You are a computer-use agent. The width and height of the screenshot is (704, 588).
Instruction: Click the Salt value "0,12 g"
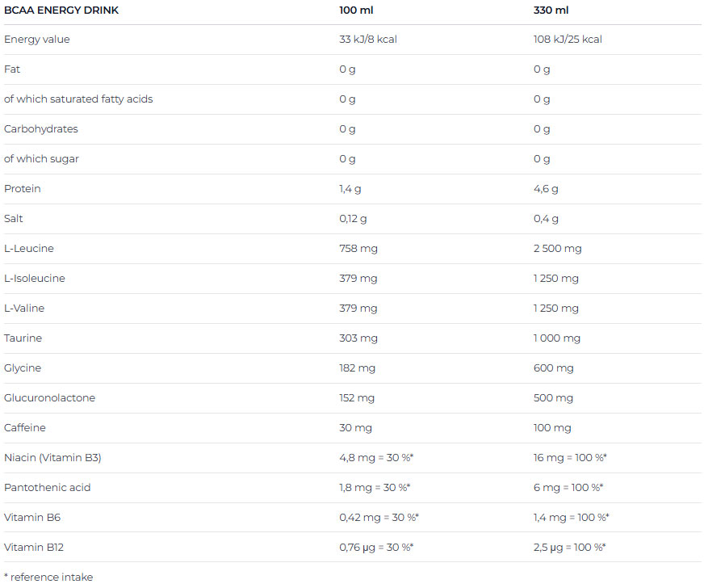(x=353, y=219)
